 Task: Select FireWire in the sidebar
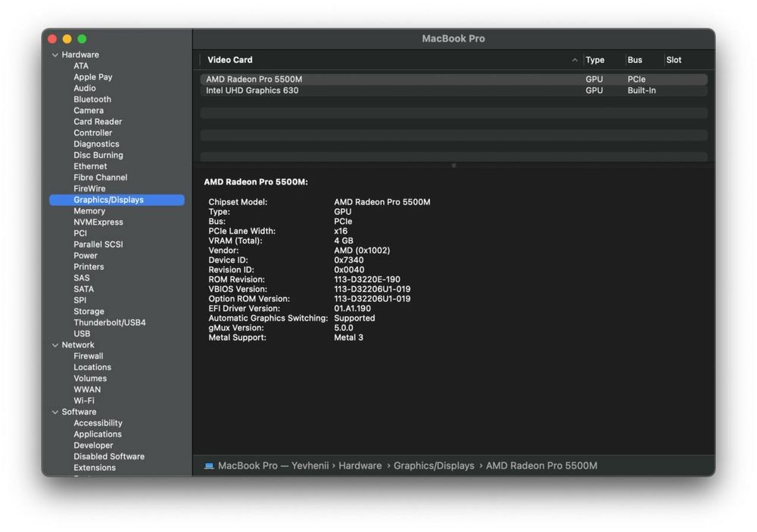click(89, 188)
